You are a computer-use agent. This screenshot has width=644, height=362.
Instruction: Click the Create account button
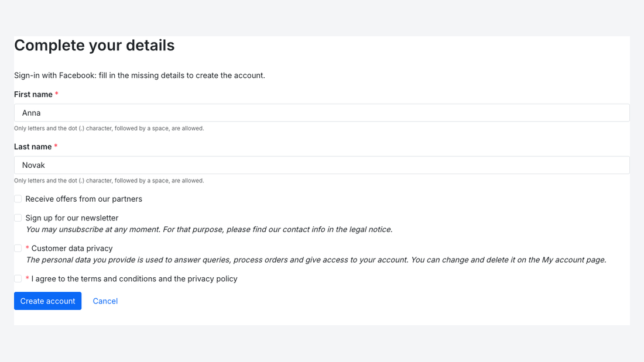pyautogui.click(x=47, y=301)
